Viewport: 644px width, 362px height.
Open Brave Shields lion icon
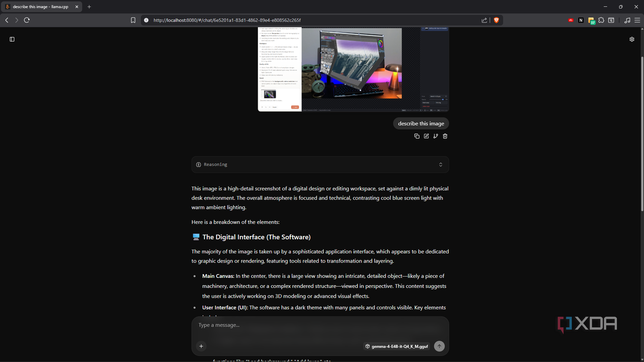point(496,20)
